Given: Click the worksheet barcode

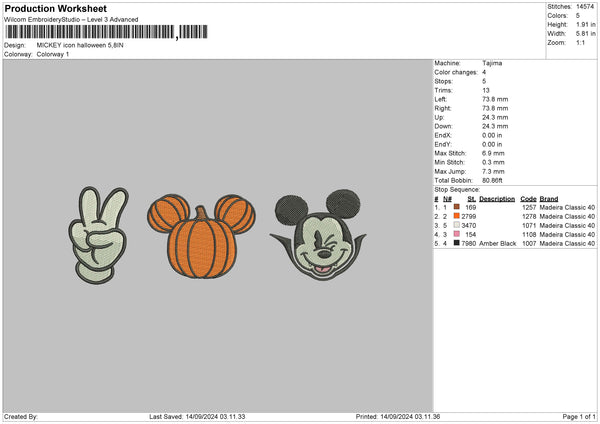Looking at the screenshot, I should [x=107, y=32].
